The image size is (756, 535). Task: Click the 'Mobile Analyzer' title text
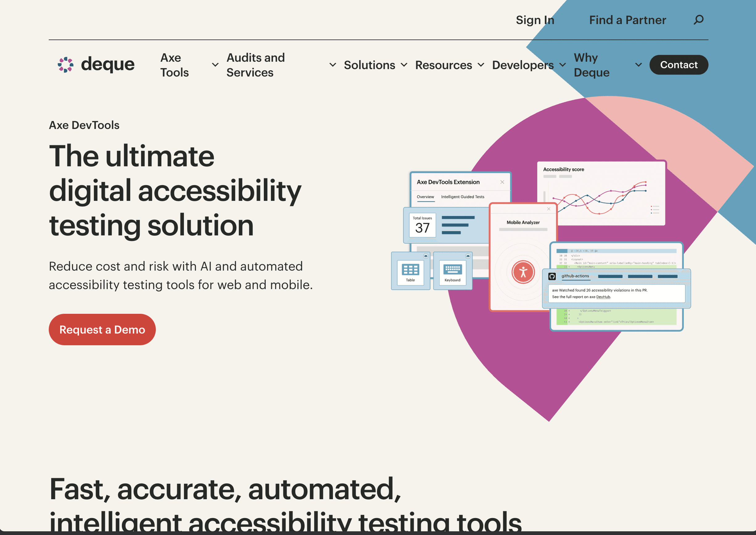[523, 222]
